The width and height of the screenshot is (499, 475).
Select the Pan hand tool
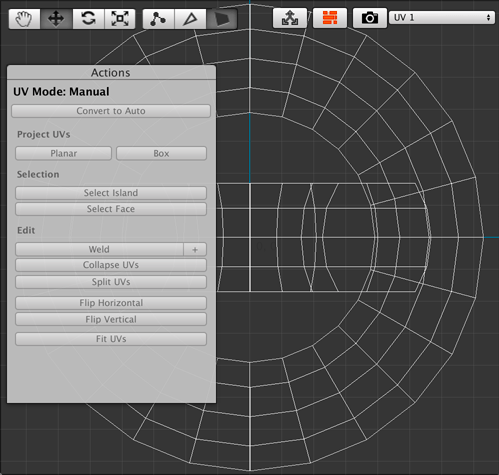[x=24, y=19]
